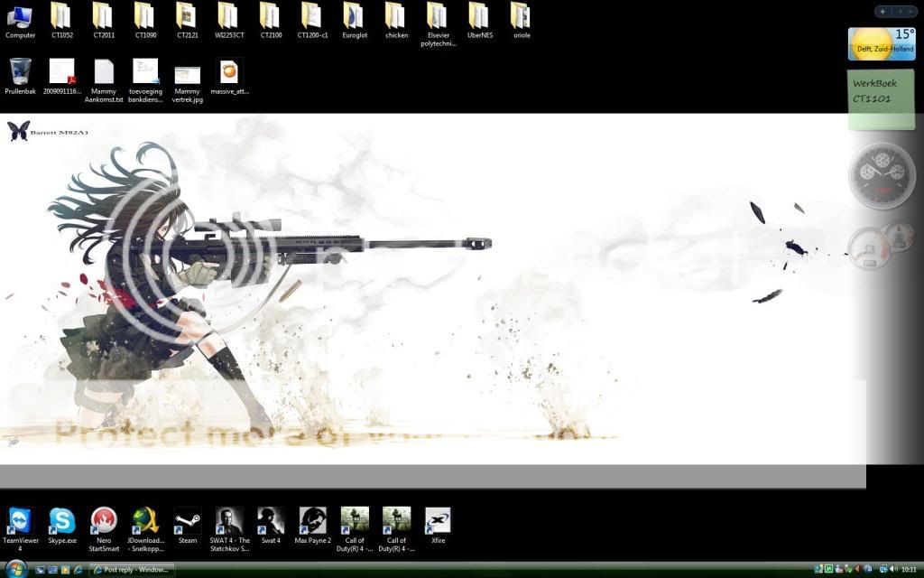The height and width of the screenshot is (578, 924).
Task: Click the Swat 4 game shortcut
Action: tap(271, 524)
